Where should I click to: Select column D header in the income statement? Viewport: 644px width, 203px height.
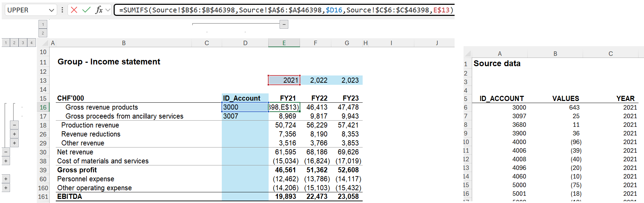pos(245,43)
